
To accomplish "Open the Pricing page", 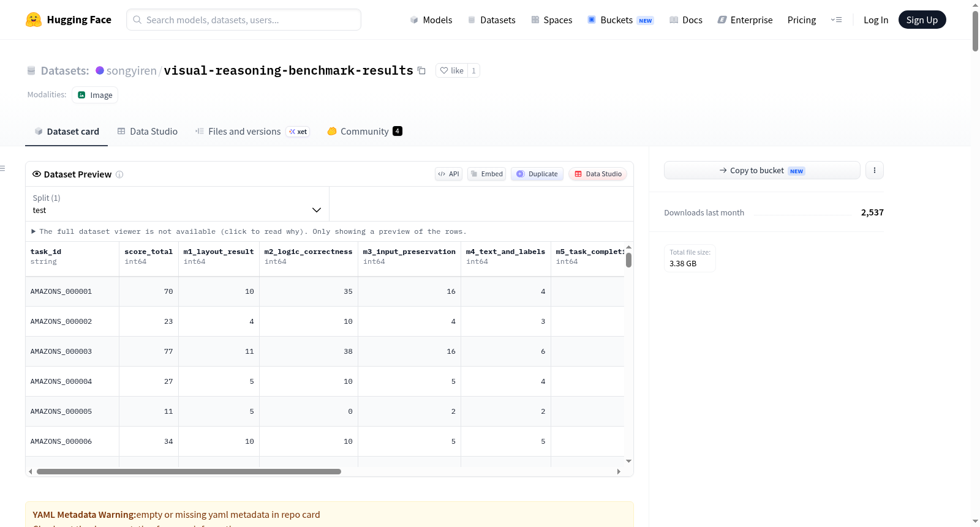I will pyautogui.click(x=802, y=20).
